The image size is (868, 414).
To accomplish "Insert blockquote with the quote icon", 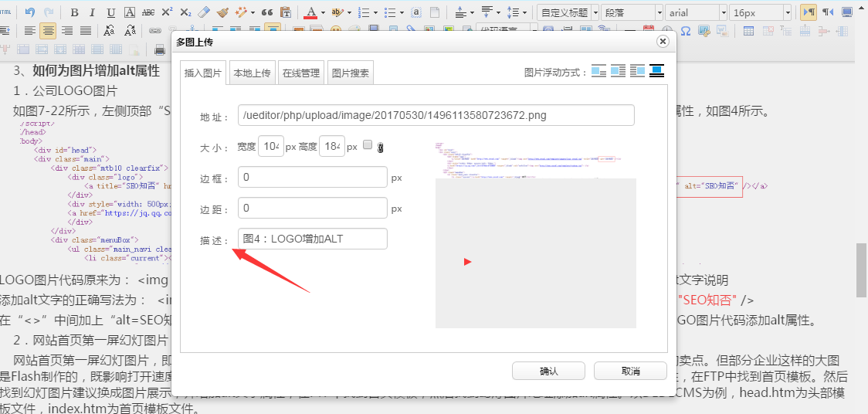I will (x=267, y=12).
